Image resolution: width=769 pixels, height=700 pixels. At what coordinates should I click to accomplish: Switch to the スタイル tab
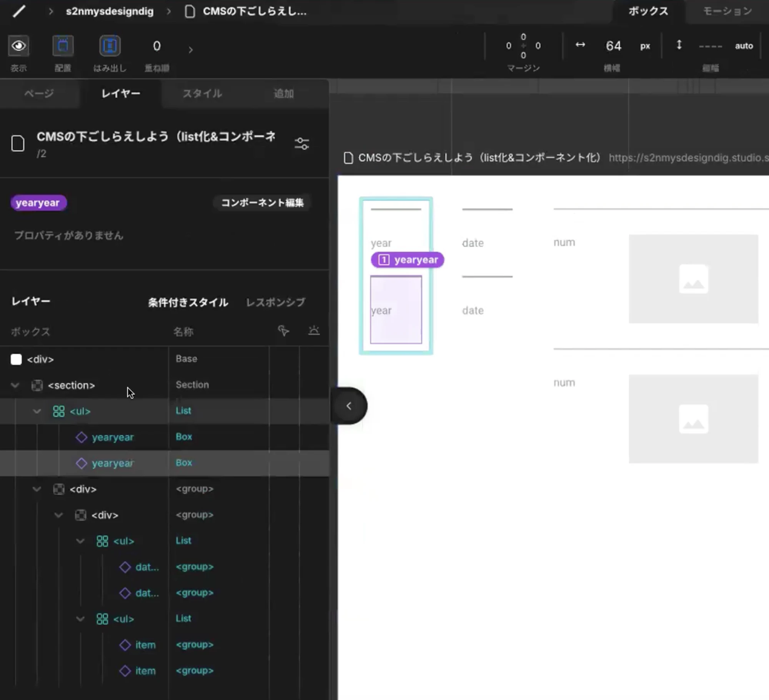202,93
